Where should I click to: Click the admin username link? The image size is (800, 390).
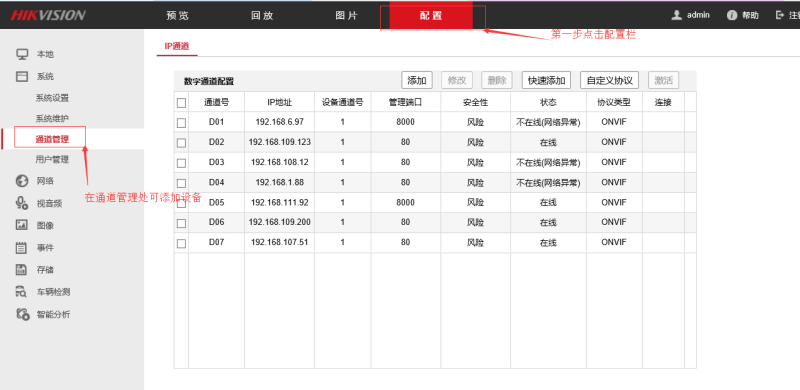click(x=698, y=15)
